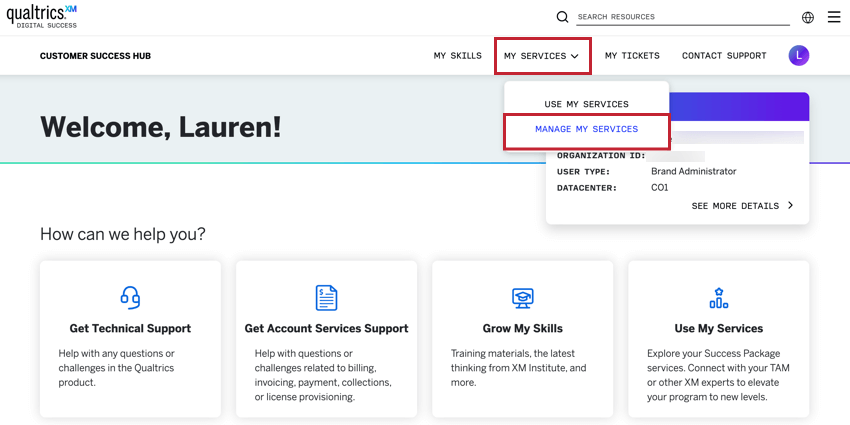Click the invoice document icon
The height and width of the screenshot is (425, 850).
[x=326, y=298]
